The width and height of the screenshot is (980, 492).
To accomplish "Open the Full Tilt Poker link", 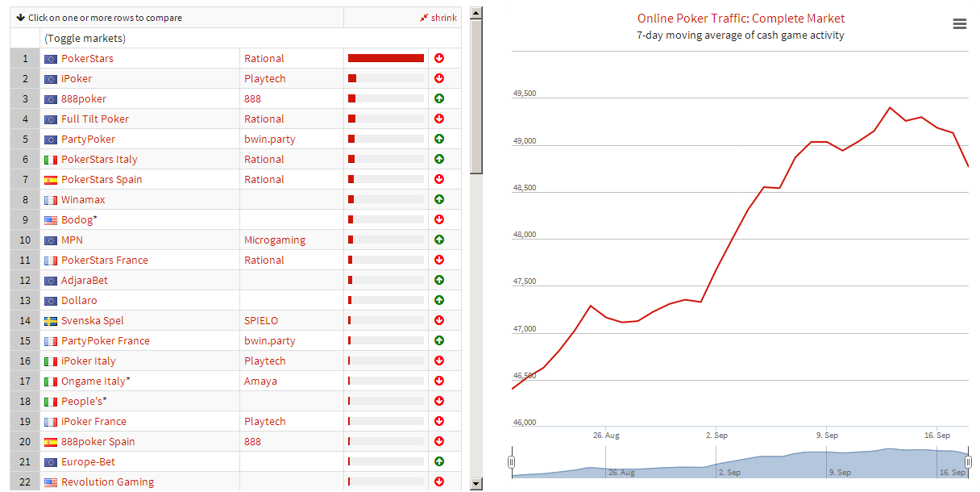I will point(95,119).
